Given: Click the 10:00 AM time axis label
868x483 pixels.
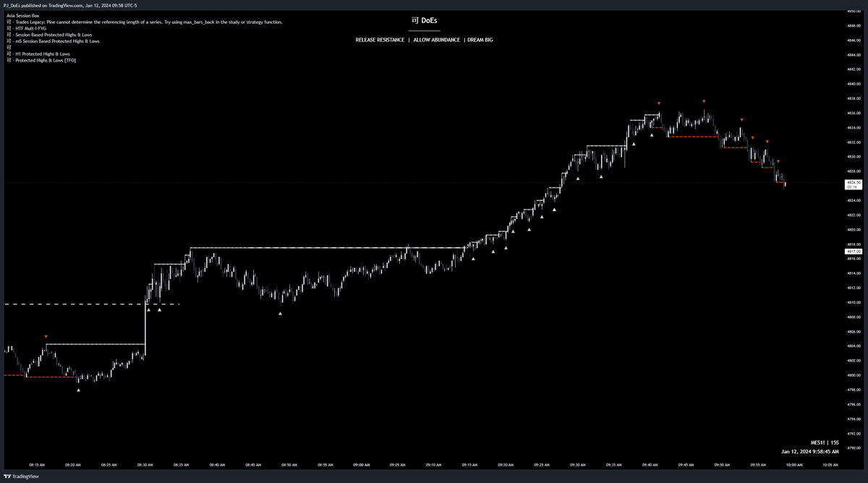Looking at the screenshot, I should (x=793, y=466).
